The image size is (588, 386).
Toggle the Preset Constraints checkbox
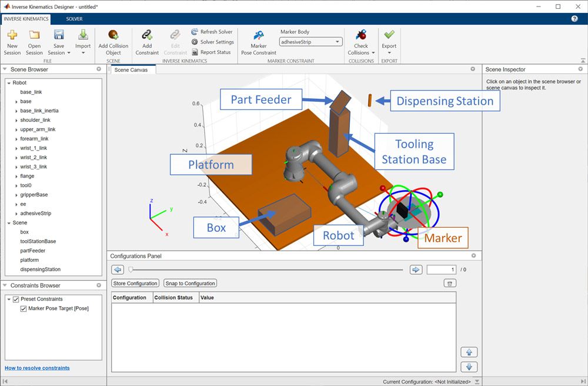pyautogui.click(x=15, y=298)
